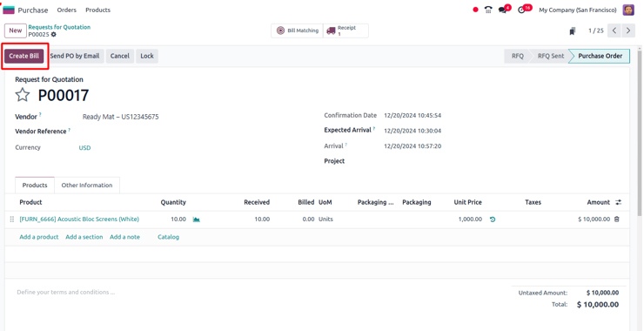Click the quantity cell 10.00
The image size is (644, 331).
(178, 220)
